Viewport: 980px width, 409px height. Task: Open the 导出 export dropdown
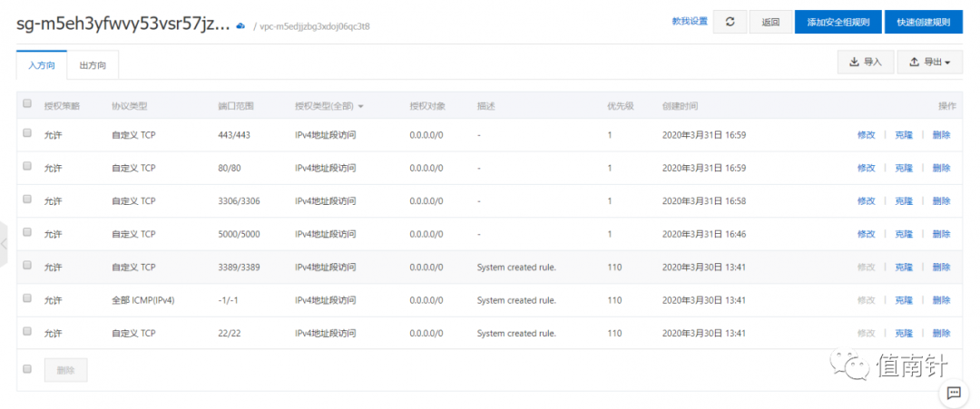[x=930, y=62]
